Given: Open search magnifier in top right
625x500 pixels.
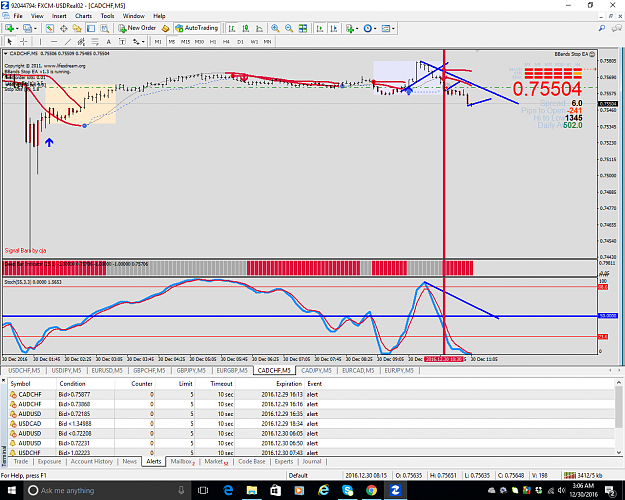Looking at the screenshot, I should [x=602, y=28].
